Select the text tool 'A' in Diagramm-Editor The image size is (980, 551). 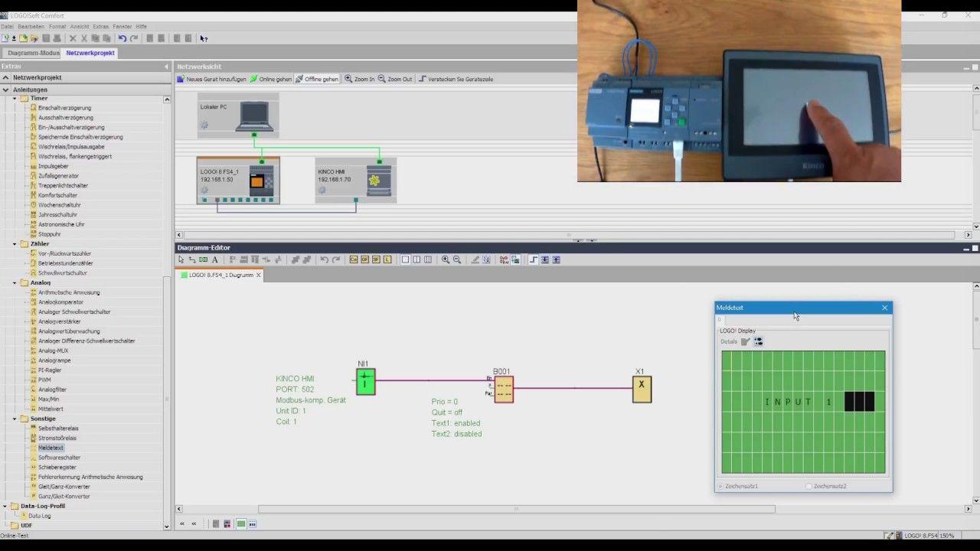[x=214, y=259]
